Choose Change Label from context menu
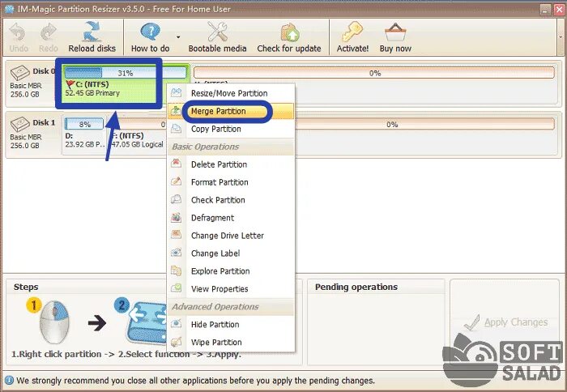The height and width of the screenshot is (392, 567). tap(231, 254)
